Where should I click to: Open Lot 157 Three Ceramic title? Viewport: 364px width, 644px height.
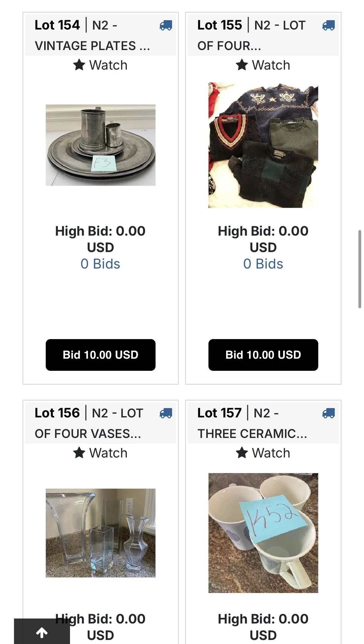click(x=252, y=423)
